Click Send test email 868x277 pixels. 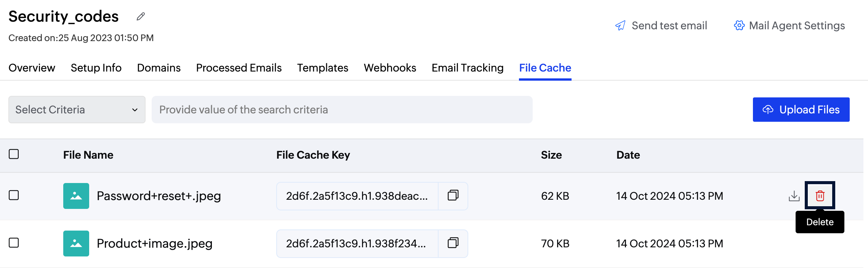661,25
